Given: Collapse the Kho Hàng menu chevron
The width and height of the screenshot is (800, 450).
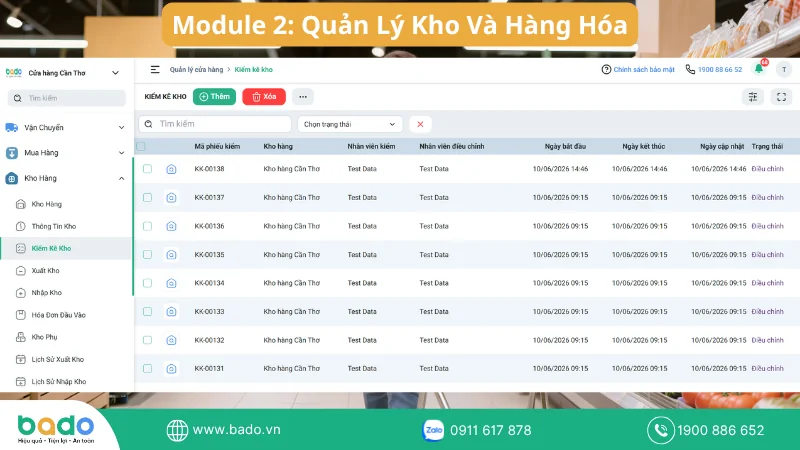Looking at the screenshot, I should click(121, 178).
